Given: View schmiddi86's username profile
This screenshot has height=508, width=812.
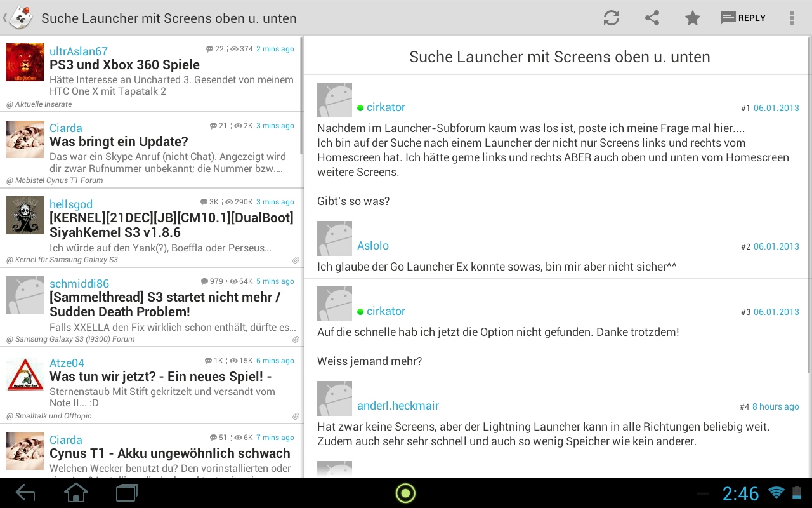Looking at the screenshot, I should tap(79, 283).
